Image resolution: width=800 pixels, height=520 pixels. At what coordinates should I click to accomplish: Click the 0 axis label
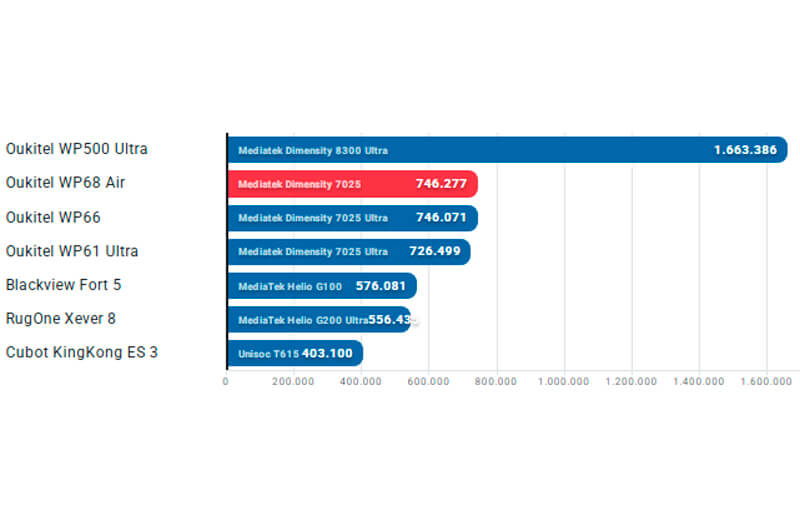click(x=226, y=381)
